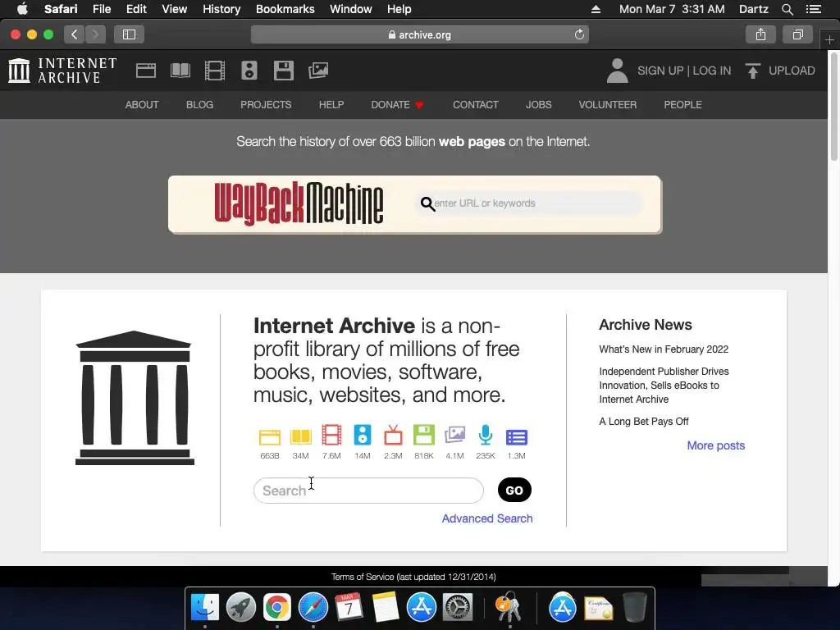Open the View menu
The image size is (840, 630).
pos(174,9)
